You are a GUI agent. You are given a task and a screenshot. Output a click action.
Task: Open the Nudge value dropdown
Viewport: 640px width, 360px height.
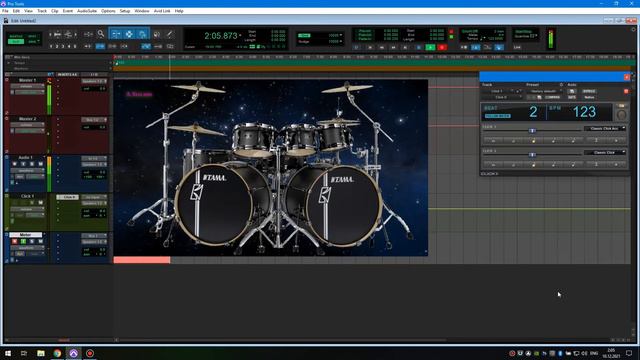coord(335,42)
